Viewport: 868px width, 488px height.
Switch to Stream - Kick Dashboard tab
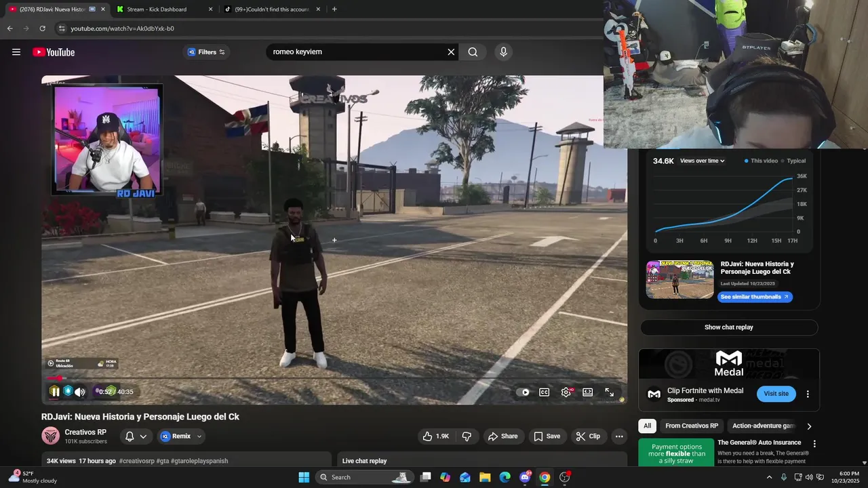(163, 9)
